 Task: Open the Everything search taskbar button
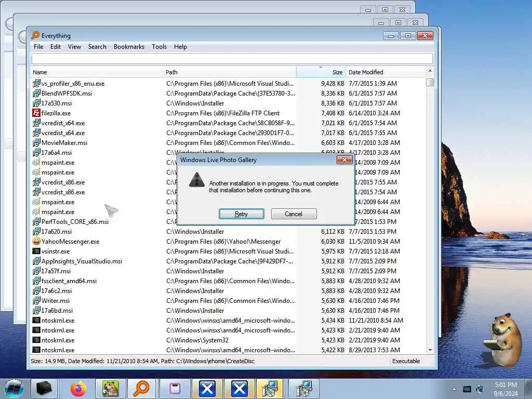[x=141, y=389]
